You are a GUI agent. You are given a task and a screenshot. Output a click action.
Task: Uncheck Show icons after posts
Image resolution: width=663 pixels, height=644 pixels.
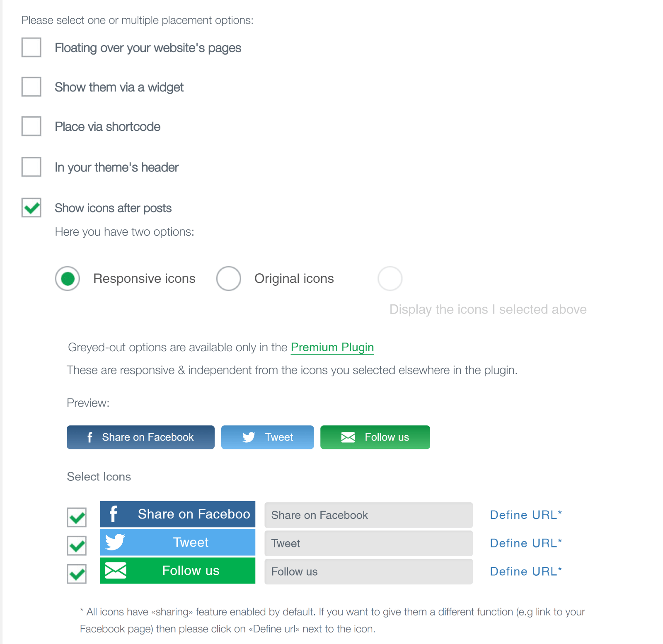click(x=31, y=207)
